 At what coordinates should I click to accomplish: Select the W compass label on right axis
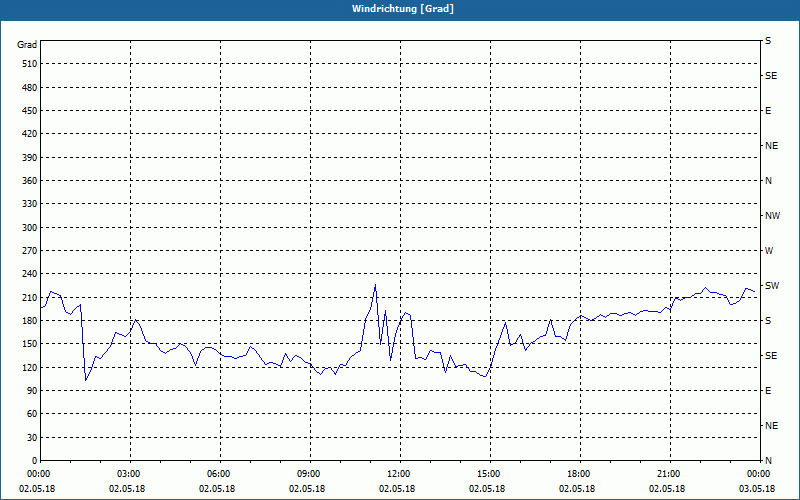(769, 251)
